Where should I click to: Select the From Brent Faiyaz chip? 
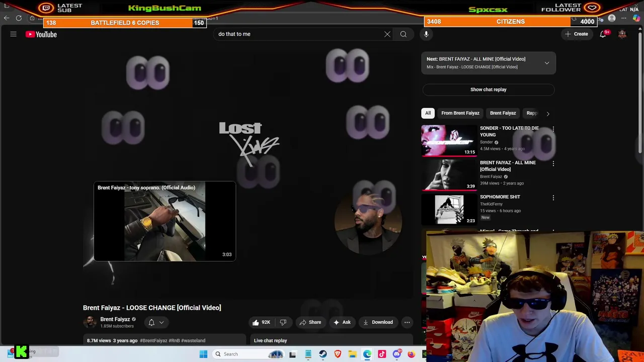(x=460, y=113)
